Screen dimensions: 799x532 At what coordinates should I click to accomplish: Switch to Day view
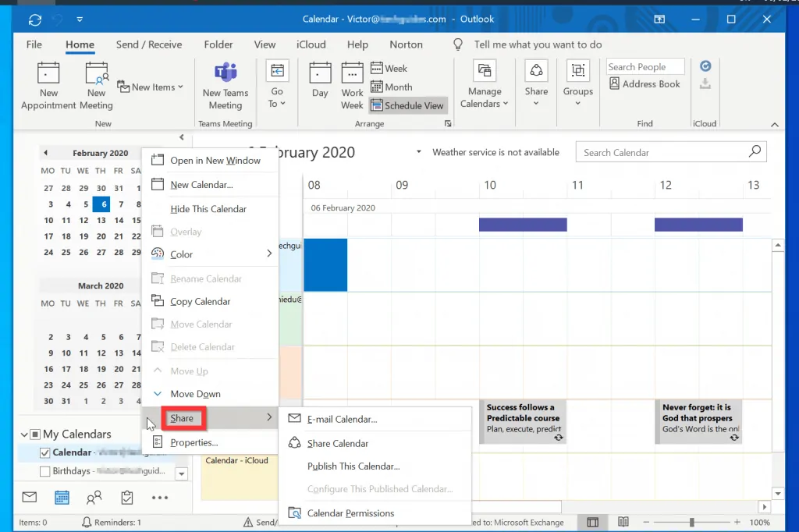click(320, 80)
